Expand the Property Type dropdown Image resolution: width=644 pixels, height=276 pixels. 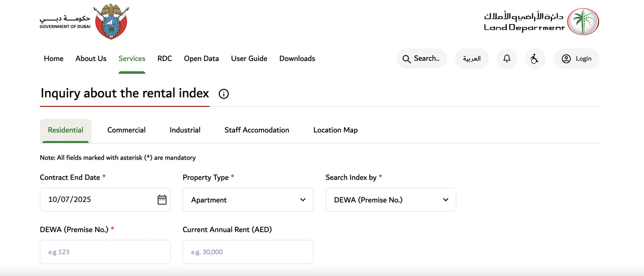click(x=248, y=200)
